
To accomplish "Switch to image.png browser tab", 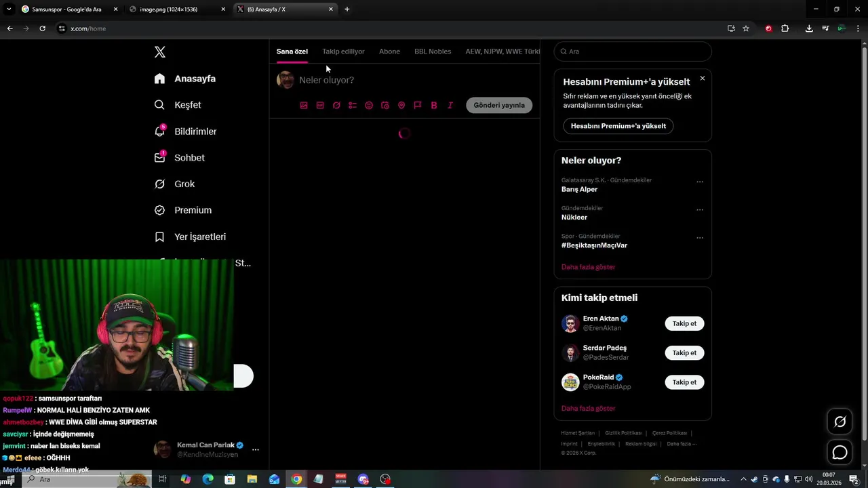I will (178, 9).
